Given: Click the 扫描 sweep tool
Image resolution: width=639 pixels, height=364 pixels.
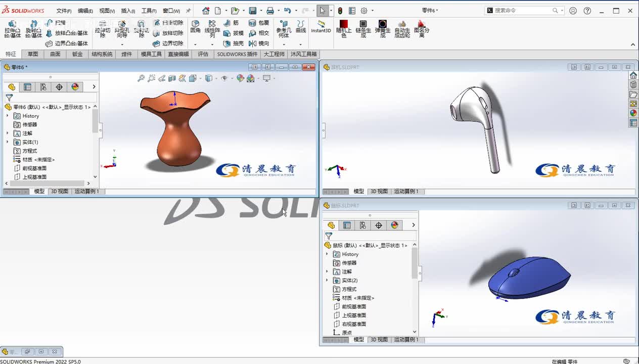Looking at the screenshot, I should (56, 23).
